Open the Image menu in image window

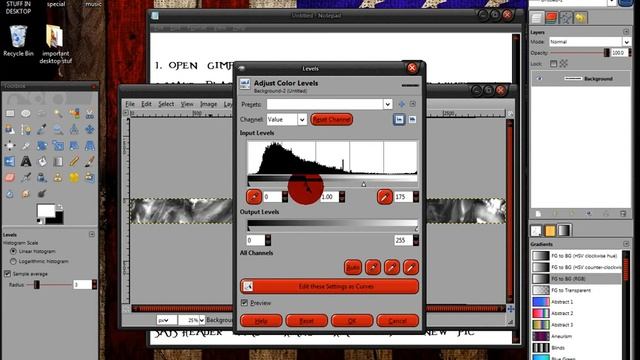click(209, 104)
